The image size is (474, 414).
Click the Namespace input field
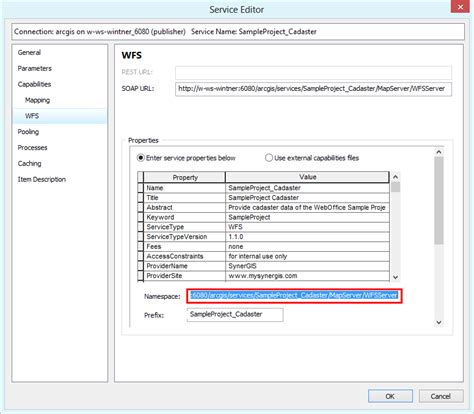pyautogui.click(x=294, y=296)
